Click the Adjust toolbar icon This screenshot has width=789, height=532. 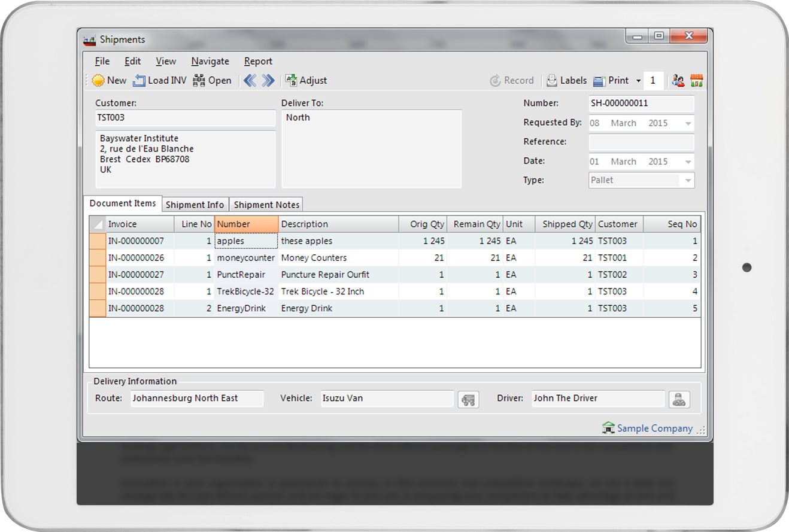pos(292,80)
